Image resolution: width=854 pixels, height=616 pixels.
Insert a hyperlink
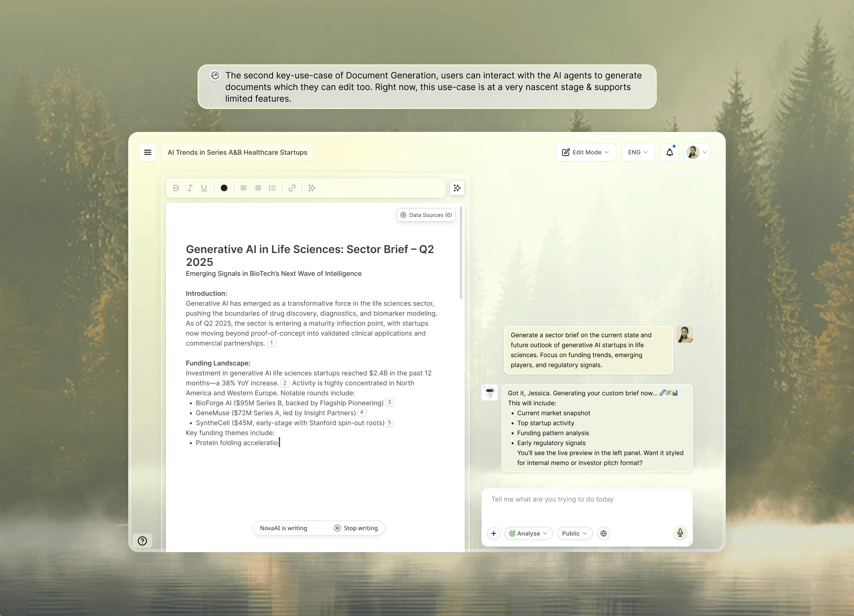(292, 188)
